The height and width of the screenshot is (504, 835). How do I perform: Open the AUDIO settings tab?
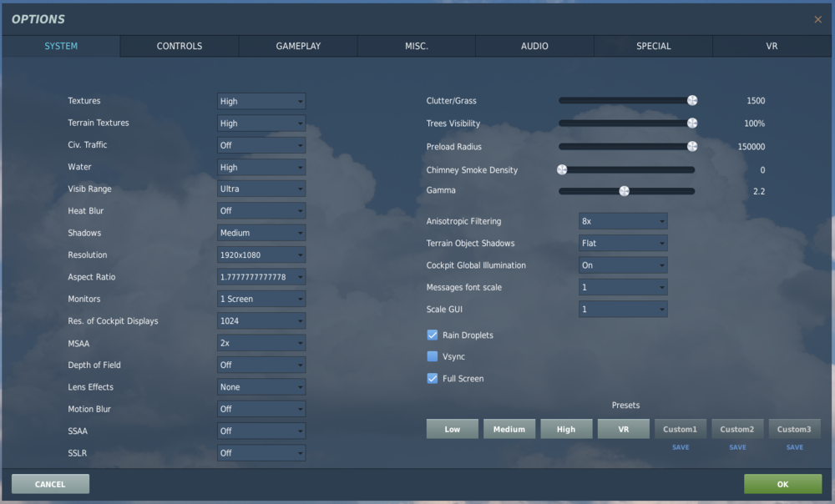[534, 46]
